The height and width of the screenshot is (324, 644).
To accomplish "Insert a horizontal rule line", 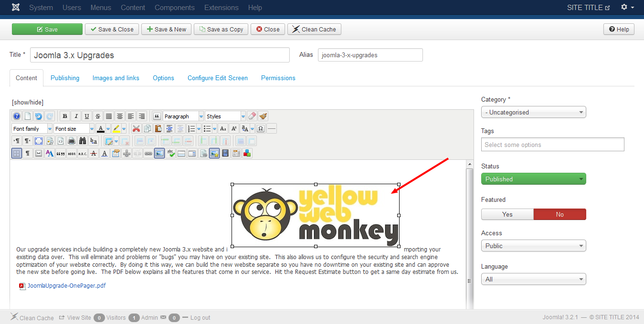I will point(272,128).
